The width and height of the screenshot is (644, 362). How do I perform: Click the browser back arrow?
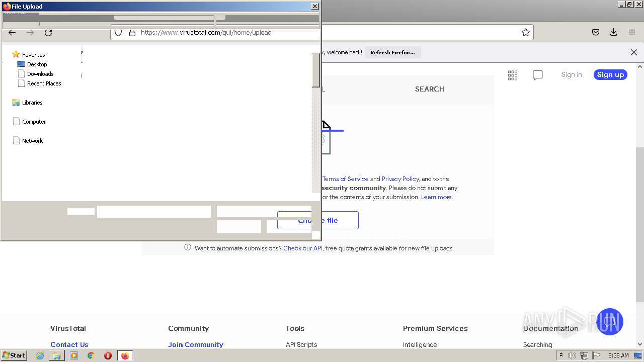(12, 32)
